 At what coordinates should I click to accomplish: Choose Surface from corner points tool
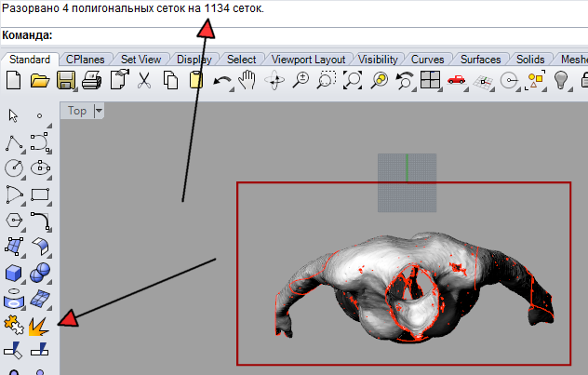pyautogui.click(x=14, y=247)
